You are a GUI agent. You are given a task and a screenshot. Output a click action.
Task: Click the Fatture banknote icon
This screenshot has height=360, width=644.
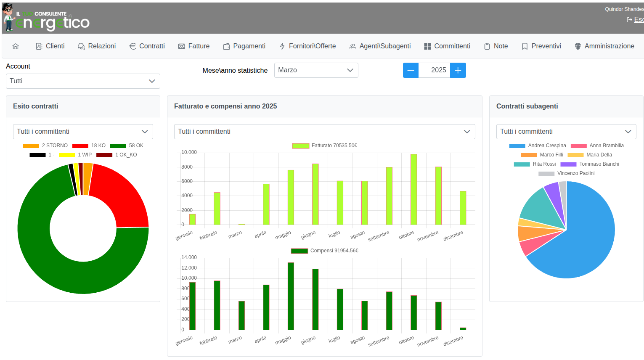point(182,46)
